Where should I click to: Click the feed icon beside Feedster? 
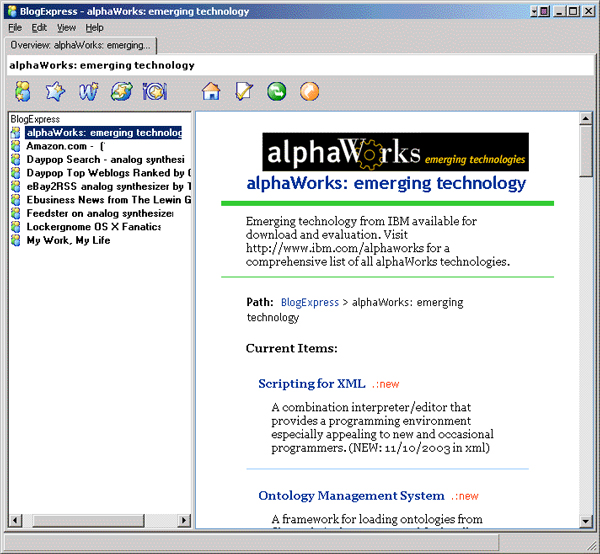16,213
